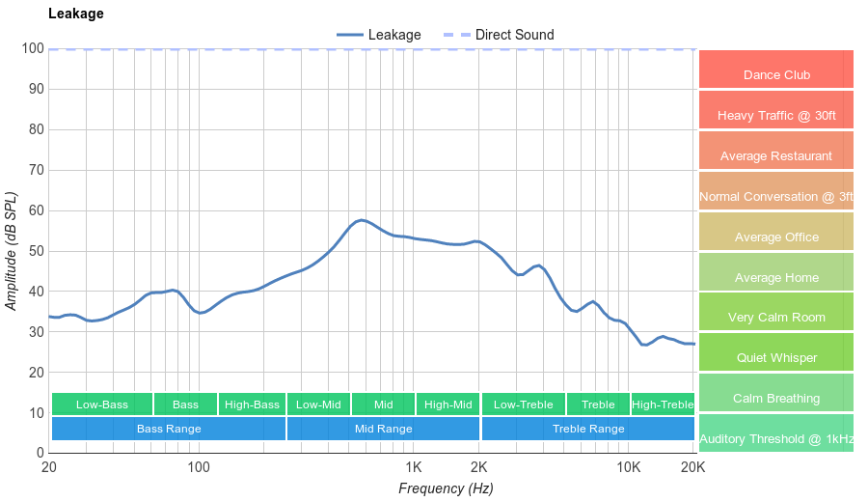Select Normal Conversation @ 3ft reference

pos(776,196)
